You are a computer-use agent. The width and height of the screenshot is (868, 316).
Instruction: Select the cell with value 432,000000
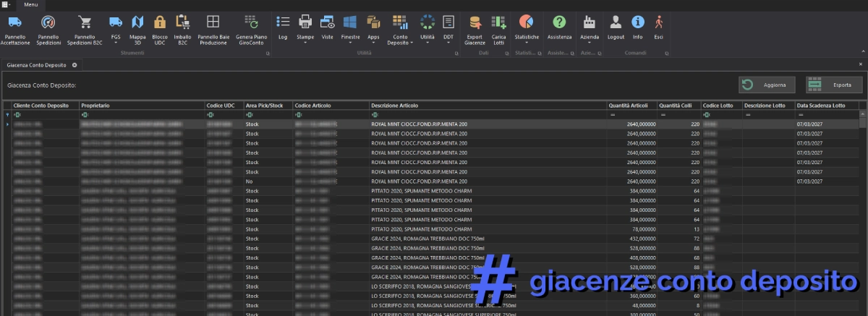click(x=631, y=238)
